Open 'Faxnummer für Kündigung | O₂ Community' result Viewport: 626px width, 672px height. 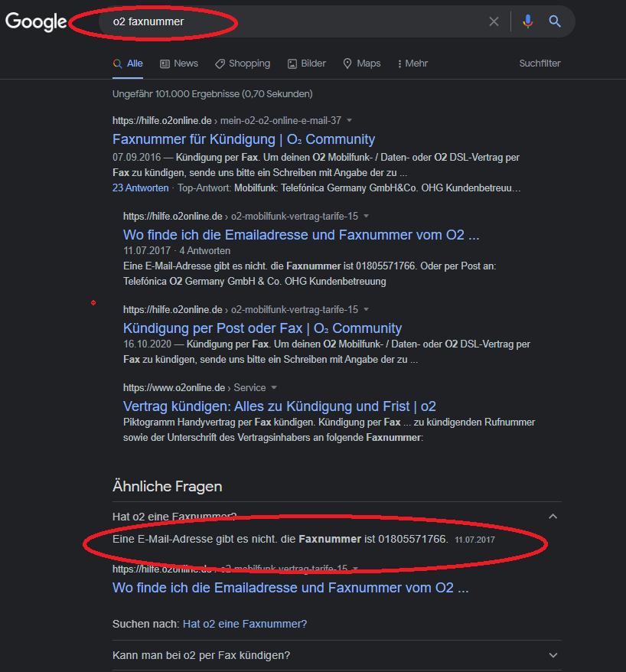pyautogui.click(x=243, y=139)
